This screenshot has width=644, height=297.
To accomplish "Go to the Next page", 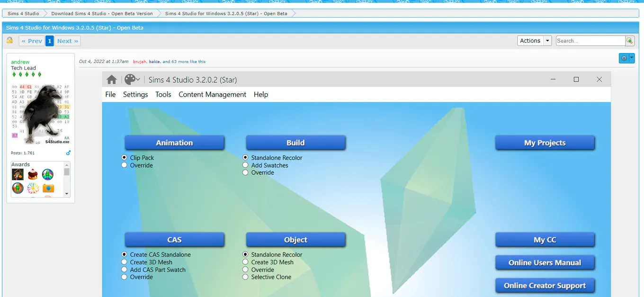I will tap(67, 41).
